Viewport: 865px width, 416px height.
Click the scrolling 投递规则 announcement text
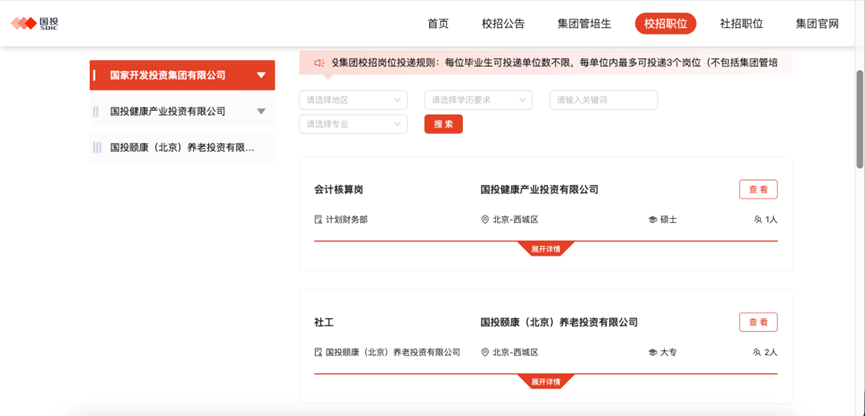point(554,63)
